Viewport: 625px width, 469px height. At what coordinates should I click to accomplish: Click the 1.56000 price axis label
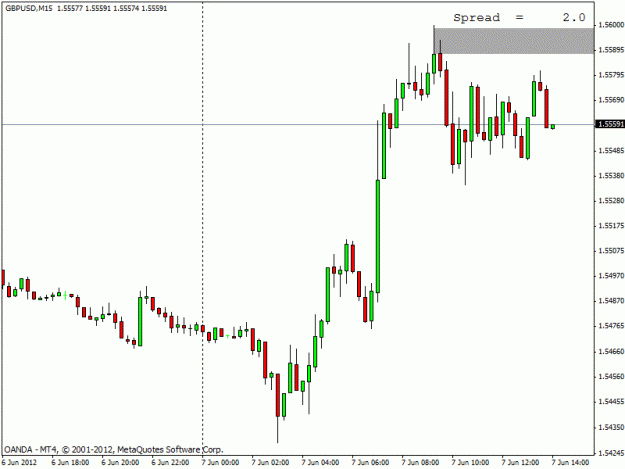611,25
